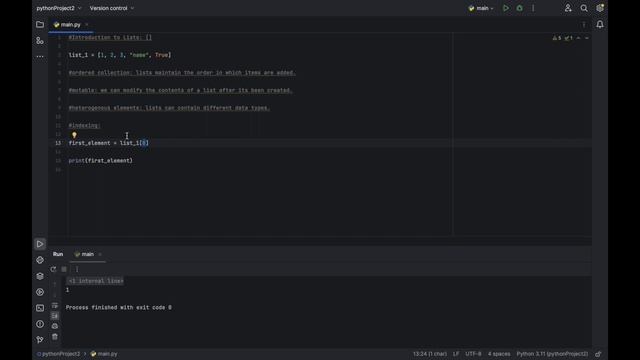Show intention actions lightbulb
The height and width of the screenshot is (360, 640).
tap(74, 135)
